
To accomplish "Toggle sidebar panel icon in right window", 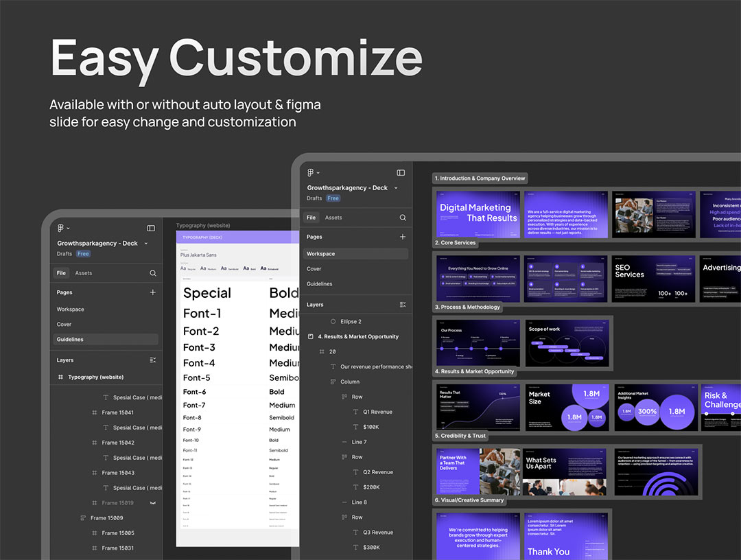I will click(x=401, y=172).
